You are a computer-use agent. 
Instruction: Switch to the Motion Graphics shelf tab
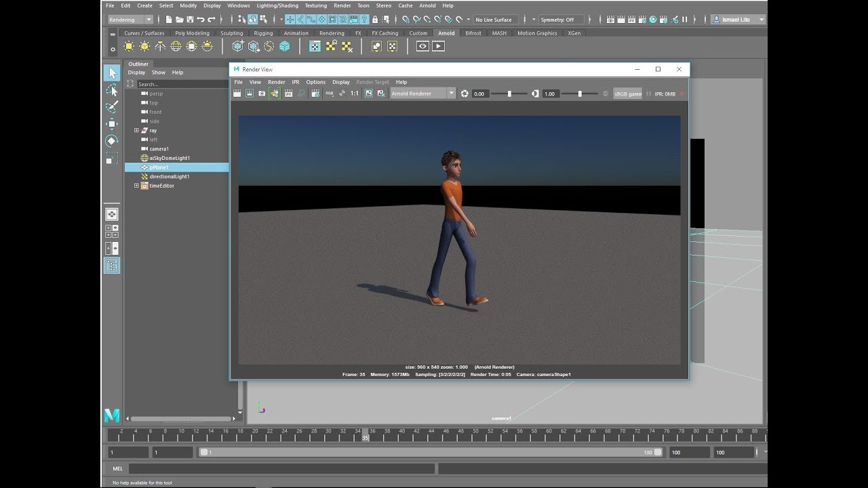pyautogui.click(x=537, y=33)
